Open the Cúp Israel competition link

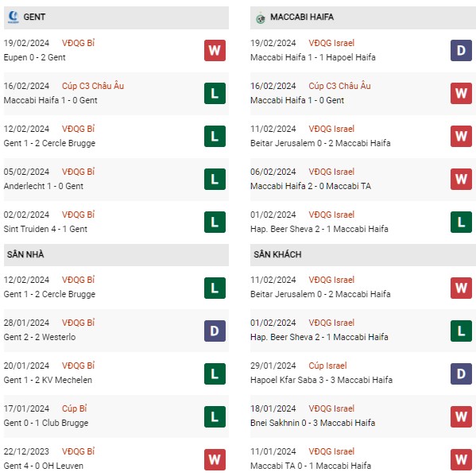tap(327, 366)
